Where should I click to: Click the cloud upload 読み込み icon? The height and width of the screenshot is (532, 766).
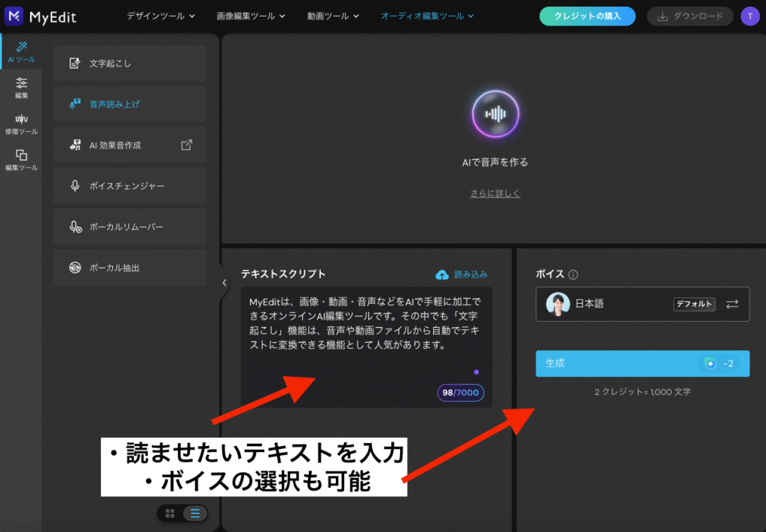coord(442,275)
